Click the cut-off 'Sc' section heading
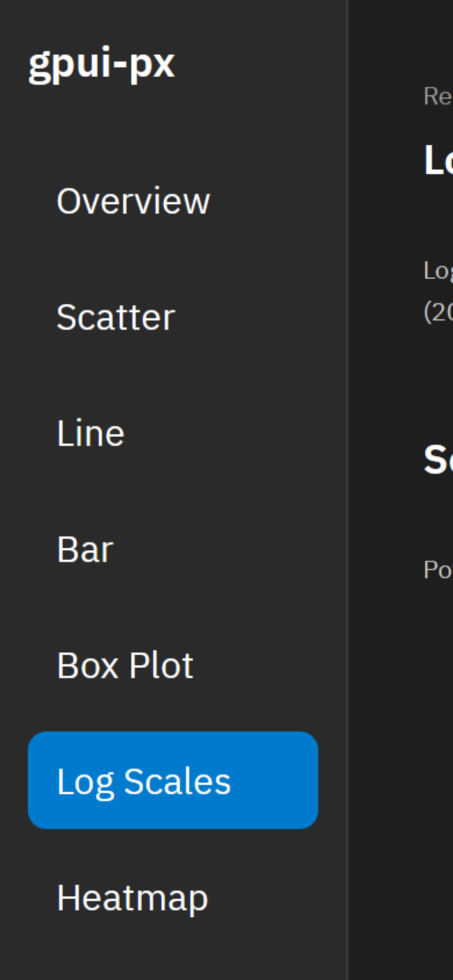 438,460
